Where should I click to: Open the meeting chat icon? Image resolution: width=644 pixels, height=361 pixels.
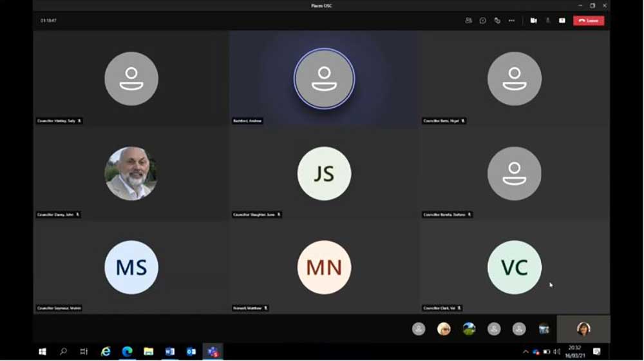pyautogui.click(x=482, y=21)
